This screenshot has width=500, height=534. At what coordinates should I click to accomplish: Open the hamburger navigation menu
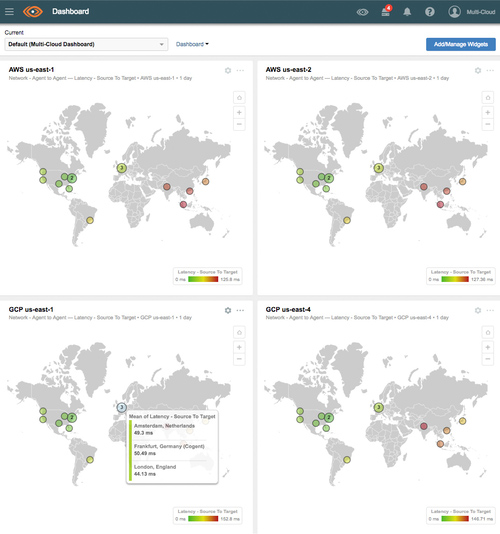click(9, 12)
